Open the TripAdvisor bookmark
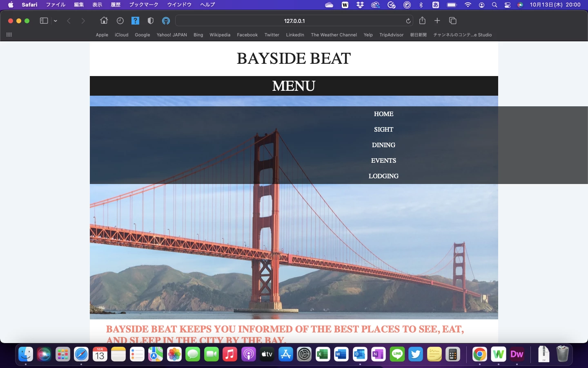This screenshot has height=368, width=588. 392,35
